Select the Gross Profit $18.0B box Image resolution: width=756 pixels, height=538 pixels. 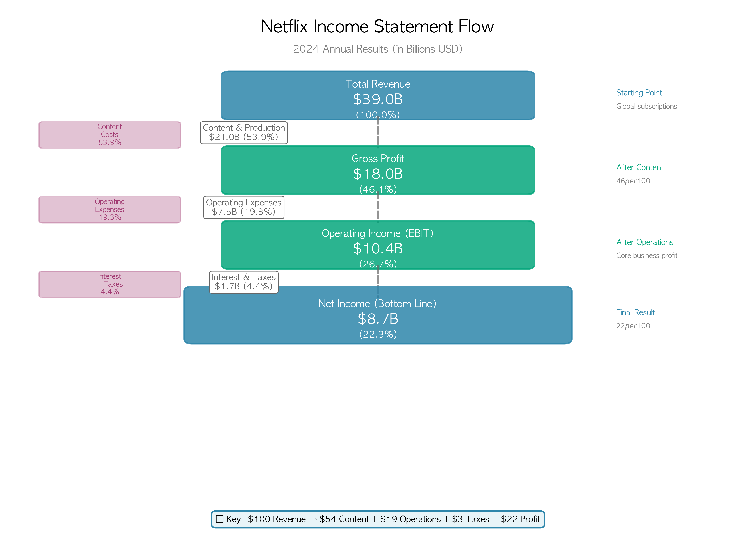pyautogui.click(x=378, y=170)
